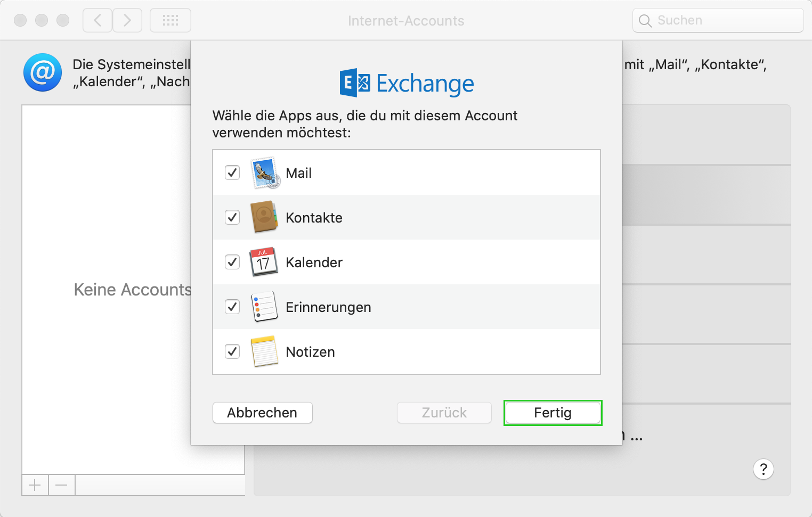Toggle the Kalender checkbox
Viewport: 812px width, 517px height.
232,262
